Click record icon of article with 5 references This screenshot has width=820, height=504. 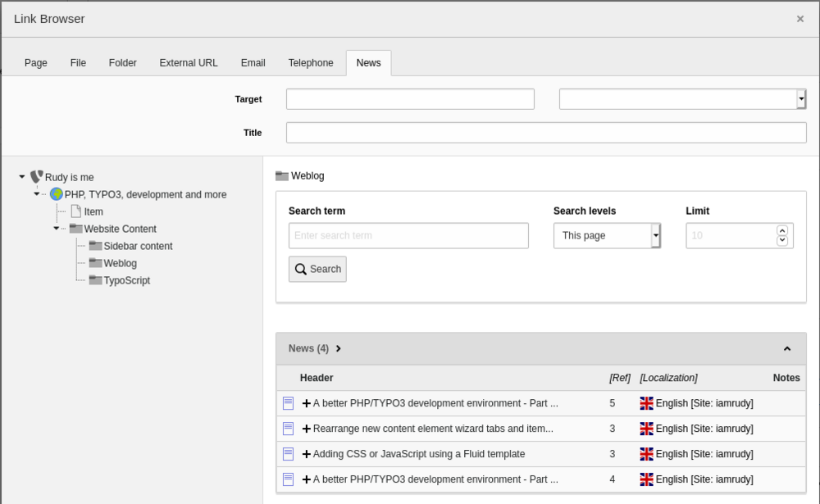[288, 403]
